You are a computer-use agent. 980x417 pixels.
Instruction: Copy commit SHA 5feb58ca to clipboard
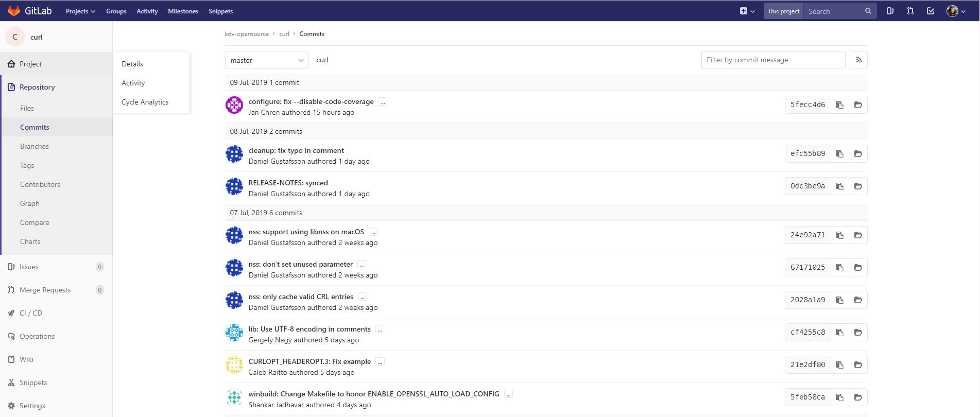839,397
